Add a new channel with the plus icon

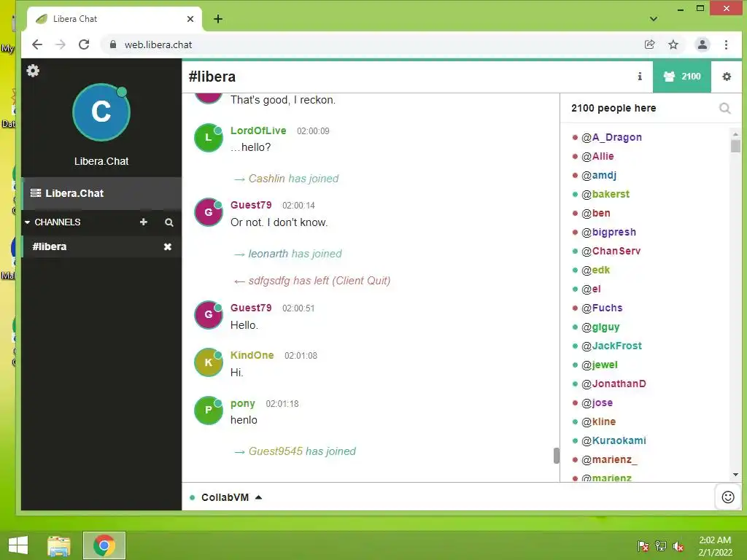(x=144, y=222)
